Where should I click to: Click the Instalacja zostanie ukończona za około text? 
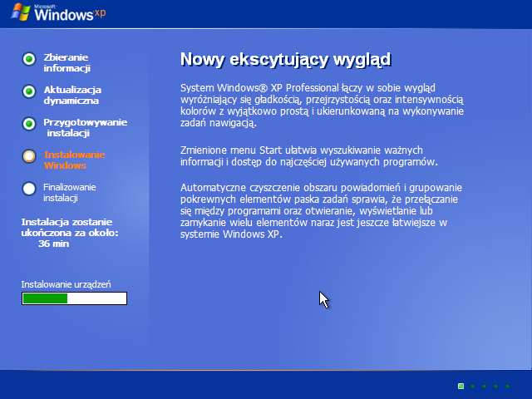[x=70, y=227]
